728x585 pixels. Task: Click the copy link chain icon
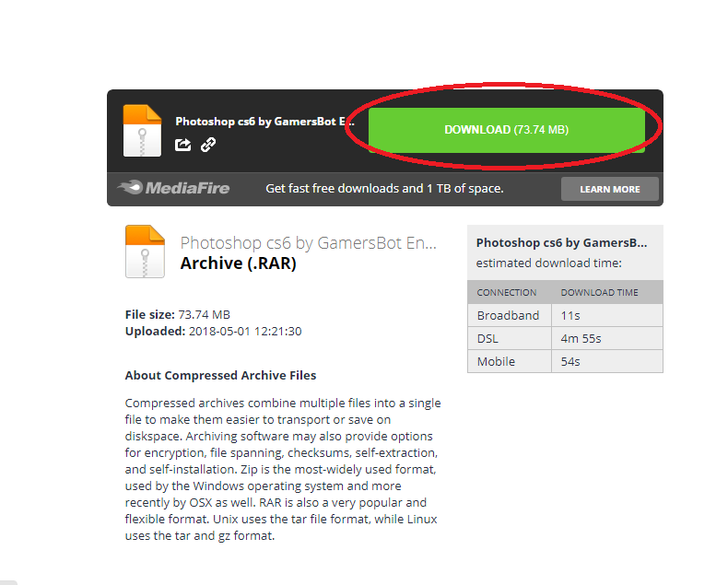208,145
